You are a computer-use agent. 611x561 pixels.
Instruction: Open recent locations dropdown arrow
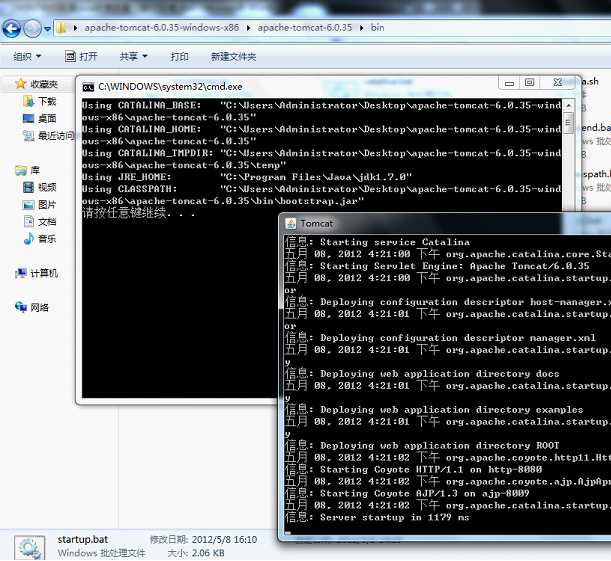[47, 29]
